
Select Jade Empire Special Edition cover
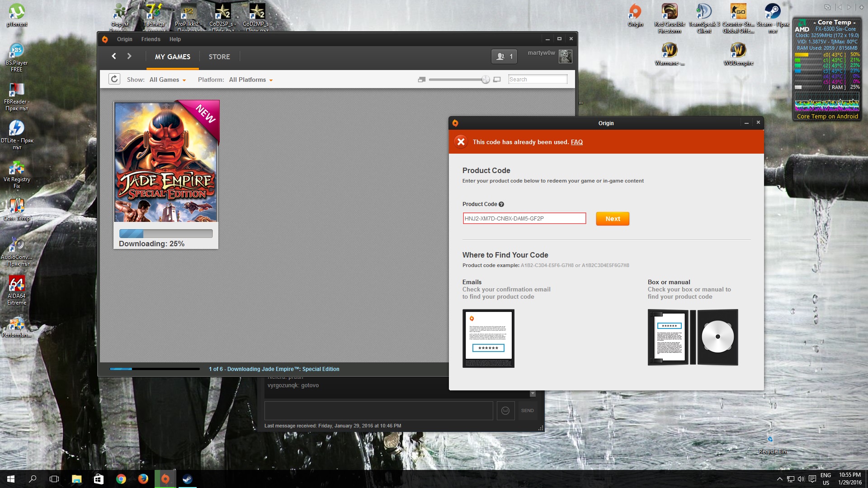[166, 162]
